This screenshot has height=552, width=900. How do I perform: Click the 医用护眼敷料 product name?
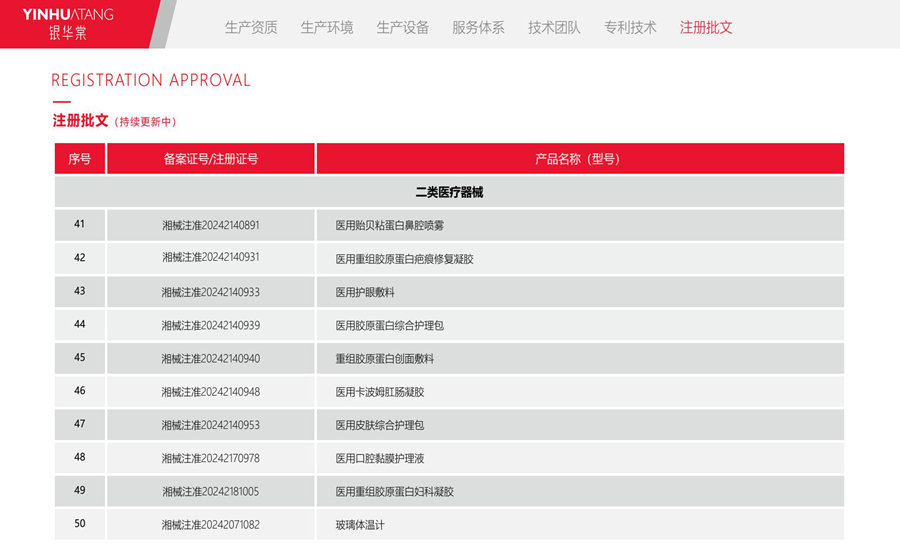click(365, 292)
